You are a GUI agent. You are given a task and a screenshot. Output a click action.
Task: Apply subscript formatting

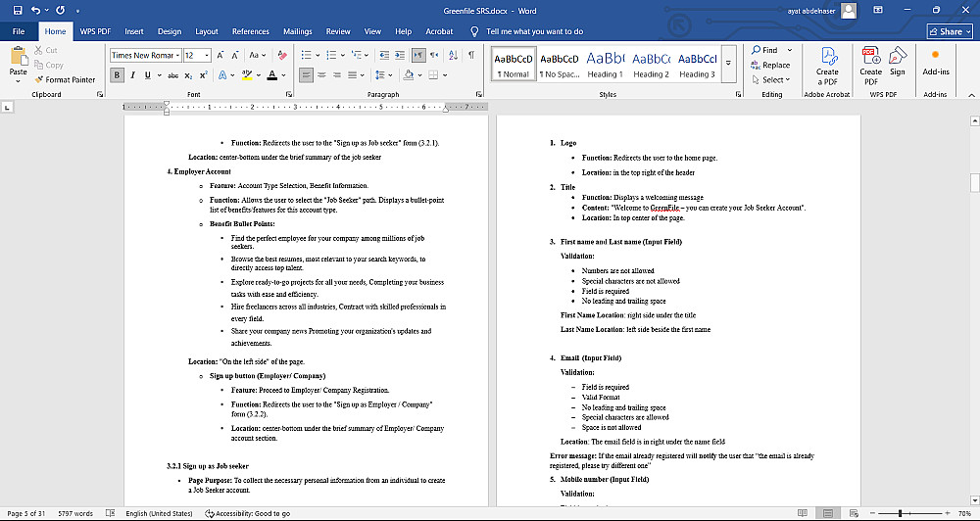[189, 75]
